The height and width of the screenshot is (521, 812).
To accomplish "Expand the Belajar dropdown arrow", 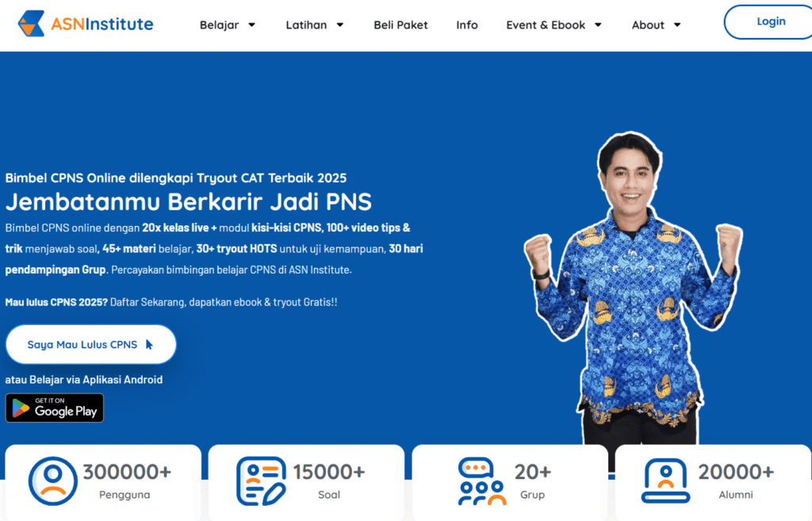I will [251, 25].
